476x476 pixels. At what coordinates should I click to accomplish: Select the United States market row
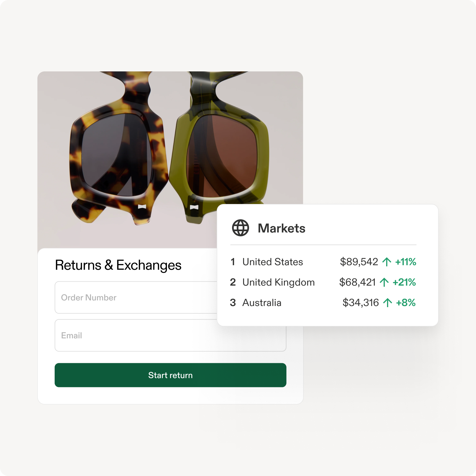click(x=323, y=262)
